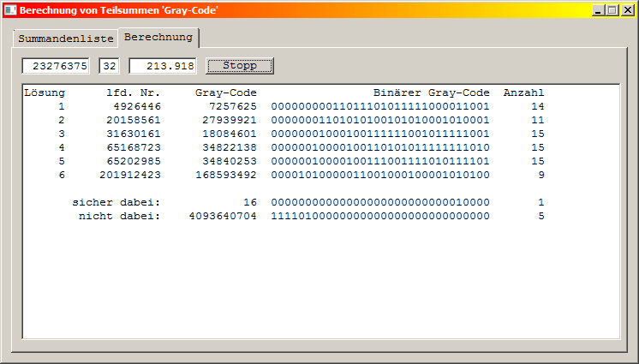Maximize the Gray-Code calculation window
This screenshot has height=364, width=639.
point(611,10)
